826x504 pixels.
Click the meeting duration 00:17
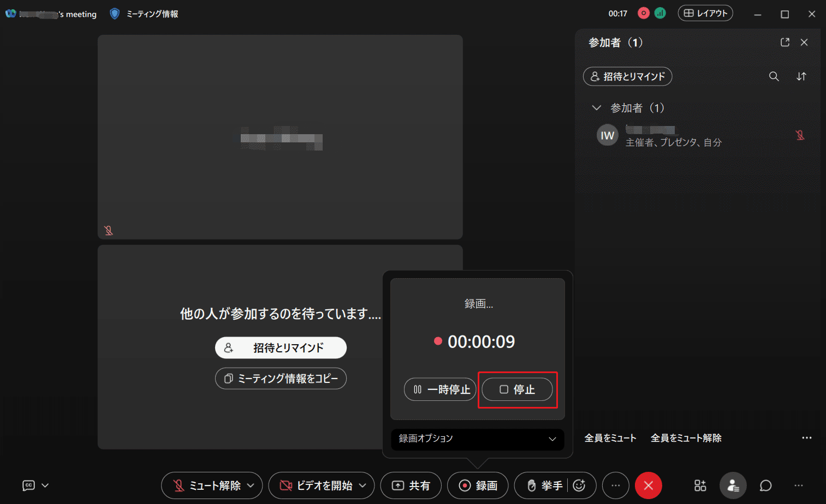point(618,14)
